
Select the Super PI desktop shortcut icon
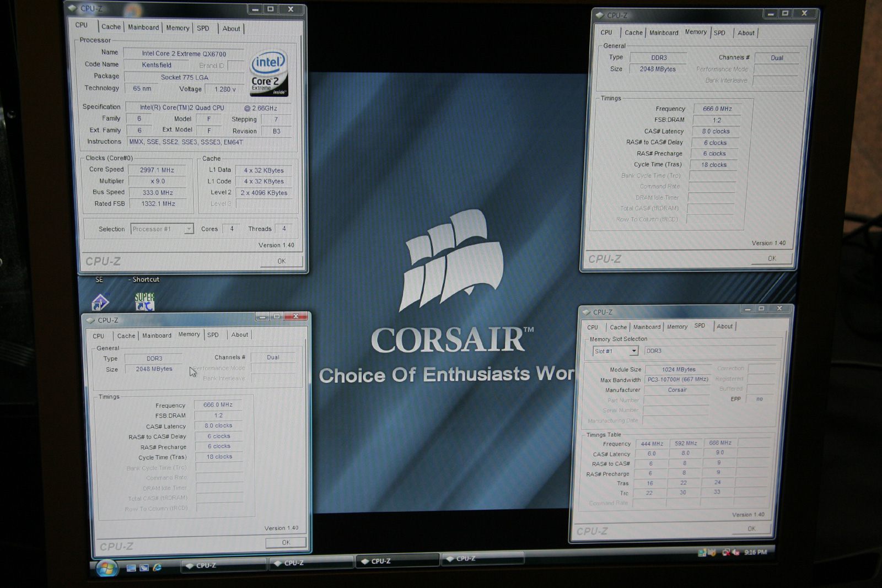[x=144, y=301]
